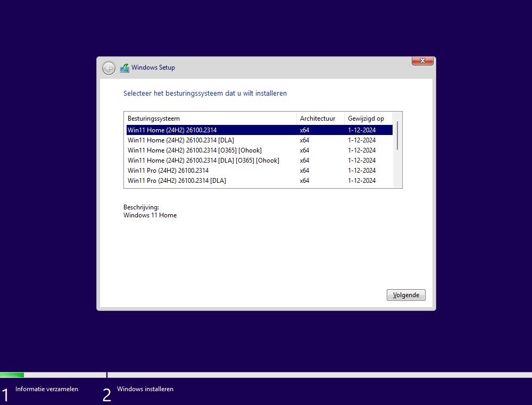This screenshot has width=532, height=405.
Task: Click the setup progress bar at bottom
Action: click(266, 375)
